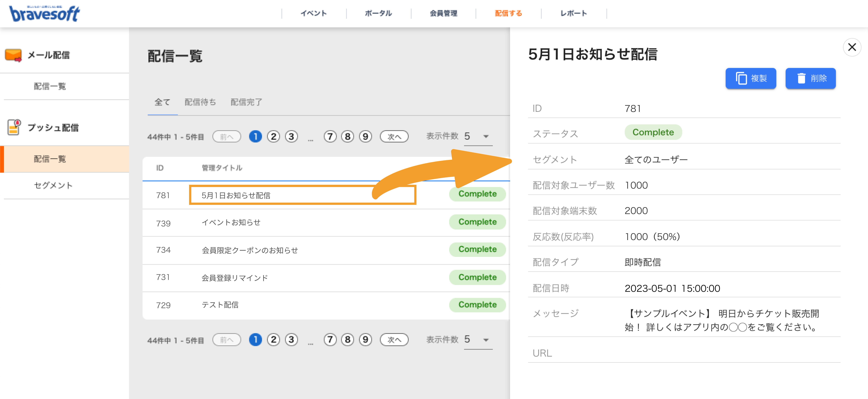This screenshot has height=399, width=868.
Task: Click the top 次へ next button
Action: coord(394,137)
